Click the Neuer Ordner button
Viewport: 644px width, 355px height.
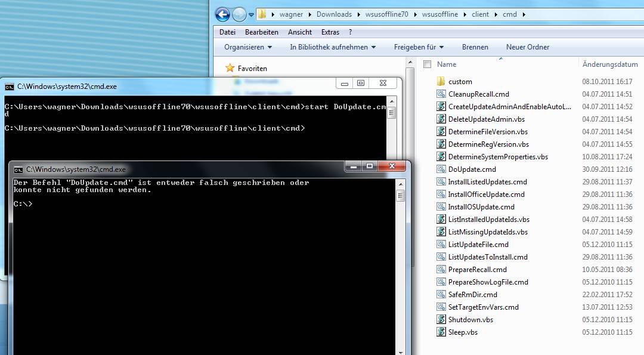528,47
